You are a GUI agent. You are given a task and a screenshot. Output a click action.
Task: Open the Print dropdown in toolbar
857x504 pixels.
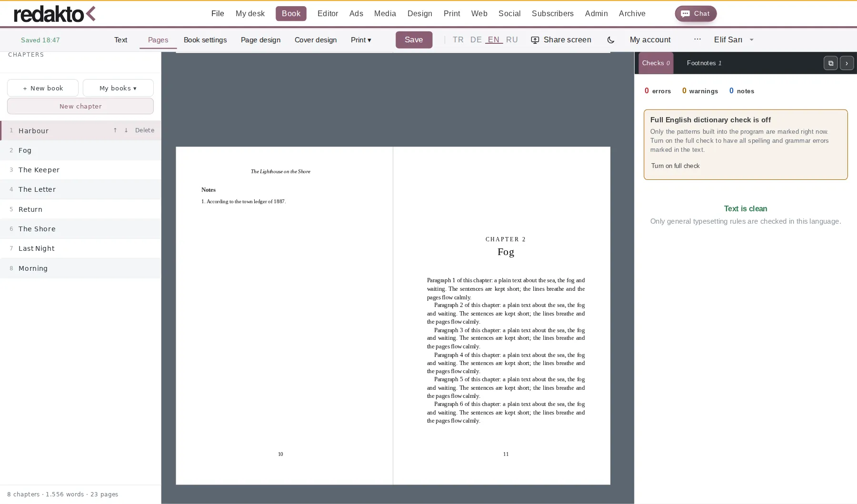[361, 40]
